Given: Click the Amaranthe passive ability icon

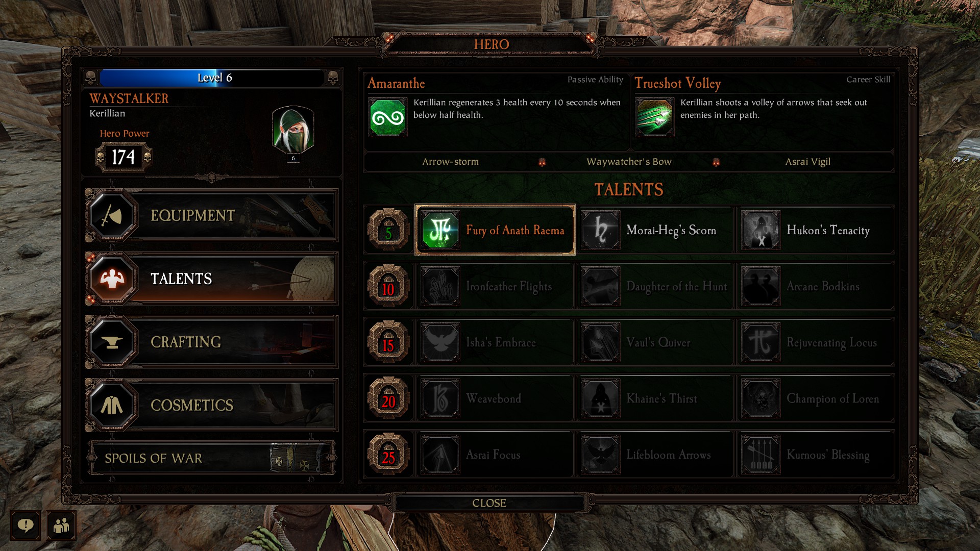Looking at the screenshot, I should [388, 118].
